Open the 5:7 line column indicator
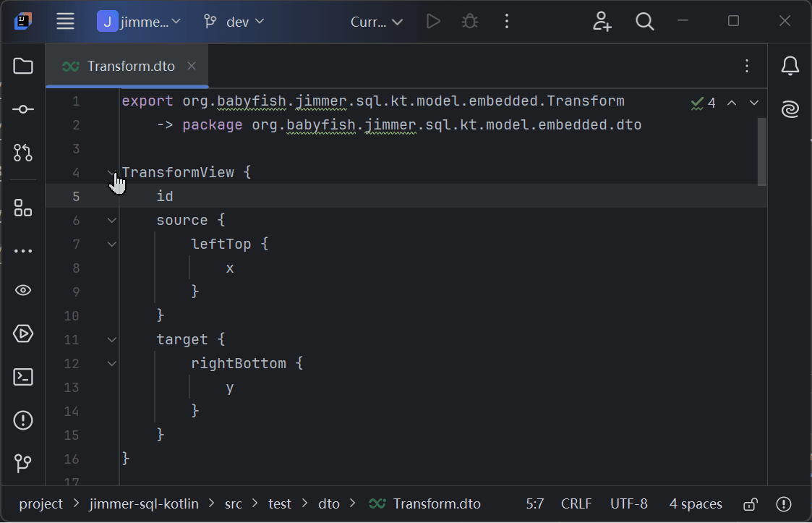 (x=534, y=503)
